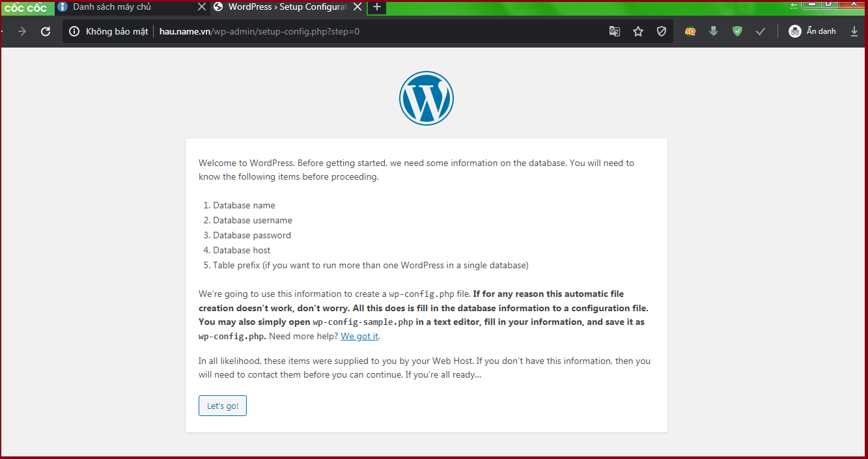This screenshot has width=868, height=459.
Task: Click the text "Database password"
Action: [252, 235]
